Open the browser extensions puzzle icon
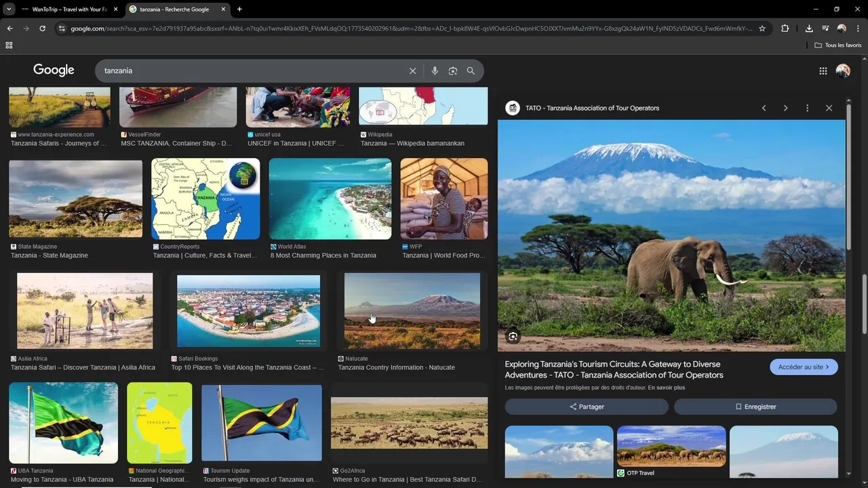The width and height of the screenshot is (868, 488). [785, 28]
